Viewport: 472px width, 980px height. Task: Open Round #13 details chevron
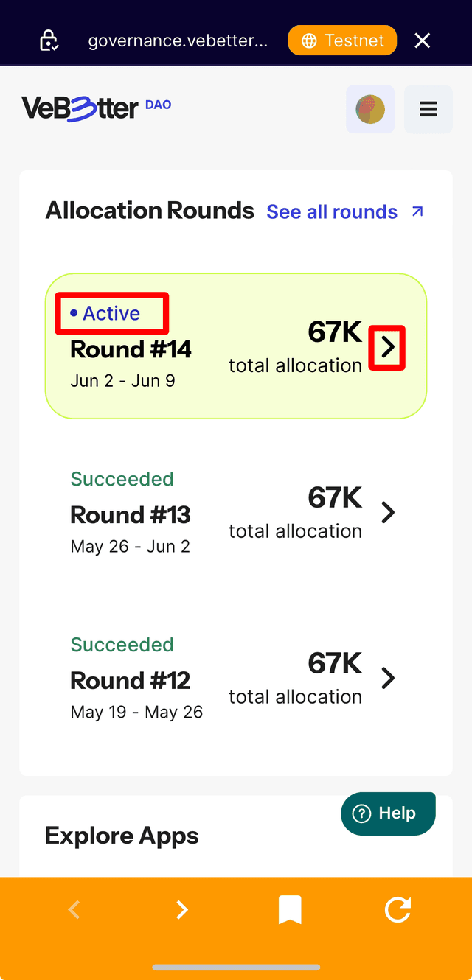click(388, 513)
